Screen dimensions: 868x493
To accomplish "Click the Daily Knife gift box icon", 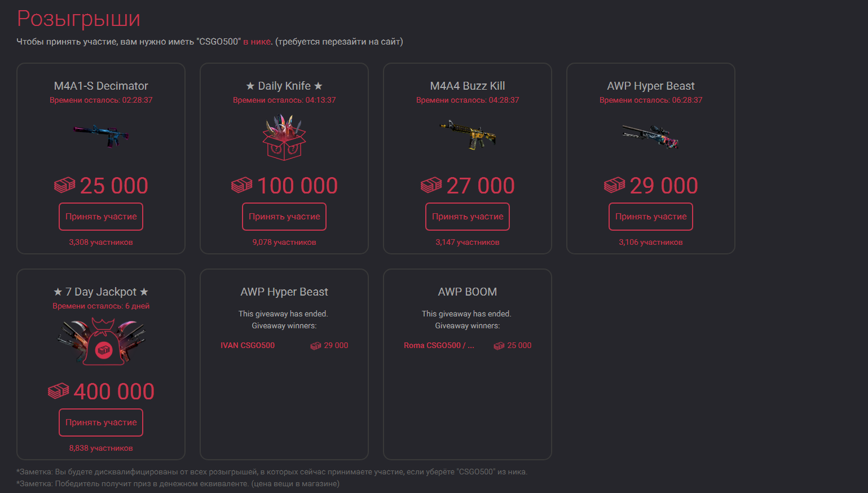I will click(284, 138).
